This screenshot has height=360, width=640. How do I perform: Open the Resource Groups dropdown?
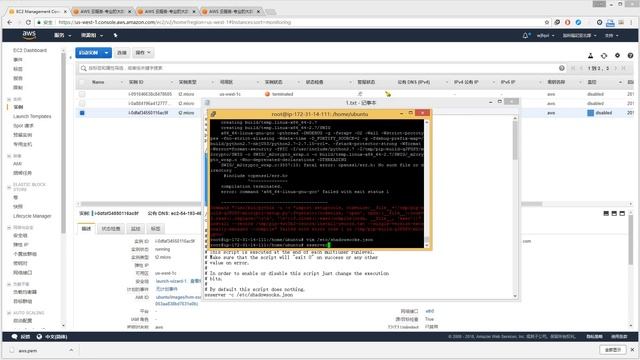pyautogui.click(x=92, y=36)
